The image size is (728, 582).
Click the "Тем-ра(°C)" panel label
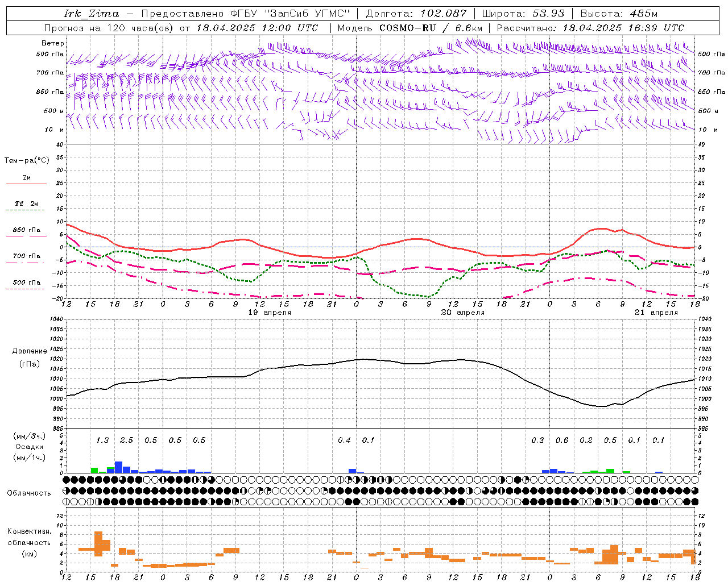pyautogui.click(x=27, y=161)
